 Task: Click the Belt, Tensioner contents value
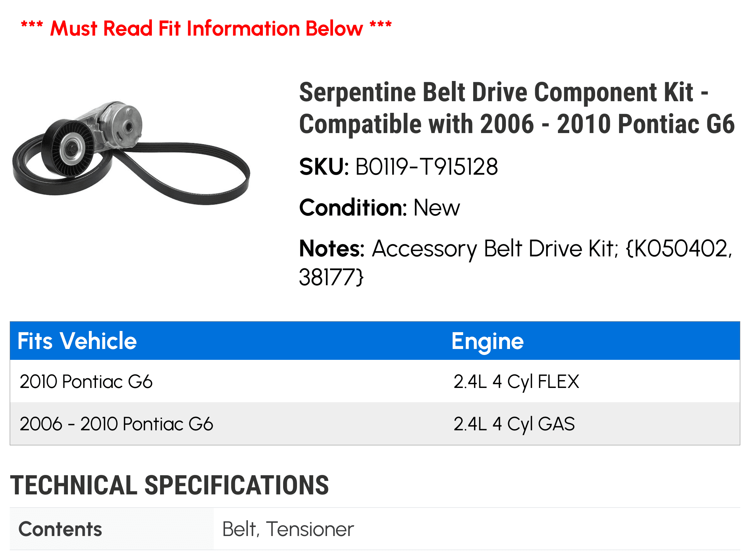[288, 529]
